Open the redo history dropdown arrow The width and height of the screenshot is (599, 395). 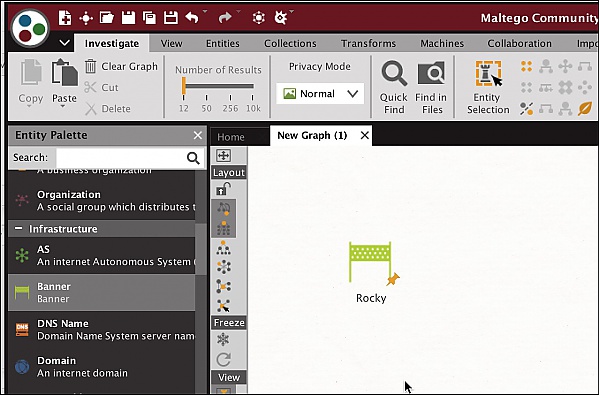click(x=239, y=11)
